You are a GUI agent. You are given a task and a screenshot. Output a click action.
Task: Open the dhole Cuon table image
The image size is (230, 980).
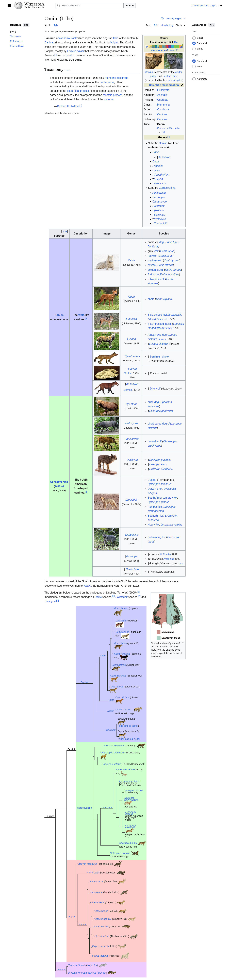pos(107,299)
